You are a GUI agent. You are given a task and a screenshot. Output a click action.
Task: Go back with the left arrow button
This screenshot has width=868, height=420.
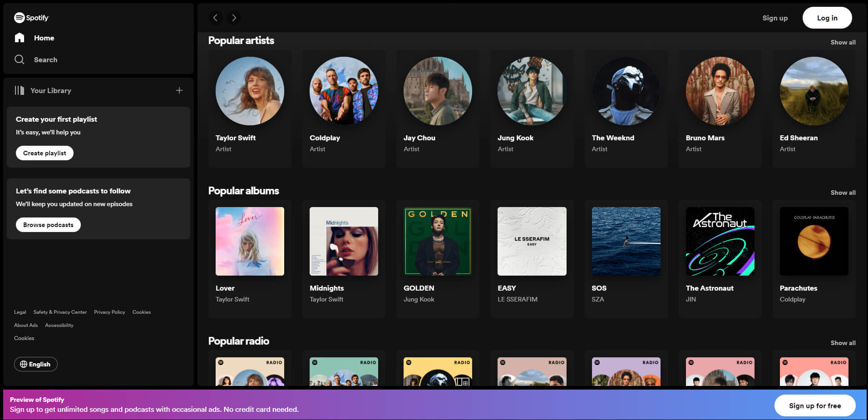216,18
